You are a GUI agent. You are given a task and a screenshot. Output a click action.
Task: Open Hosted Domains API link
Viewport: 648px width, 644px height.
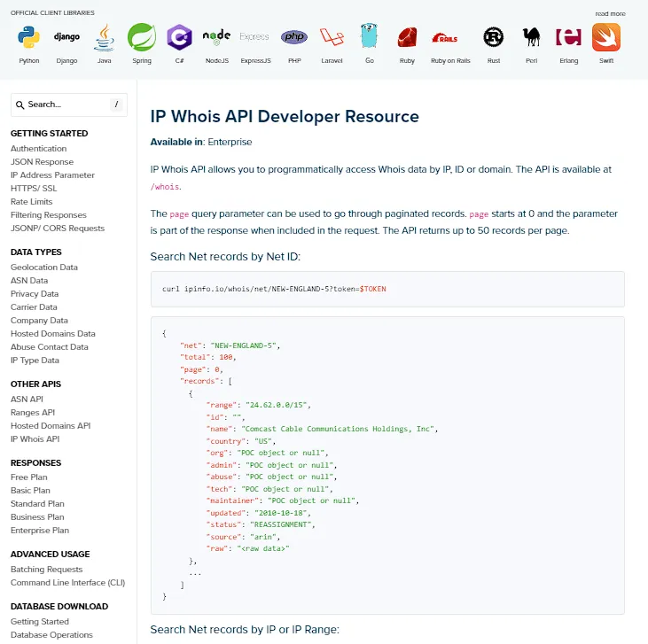[x=51, y=425]
